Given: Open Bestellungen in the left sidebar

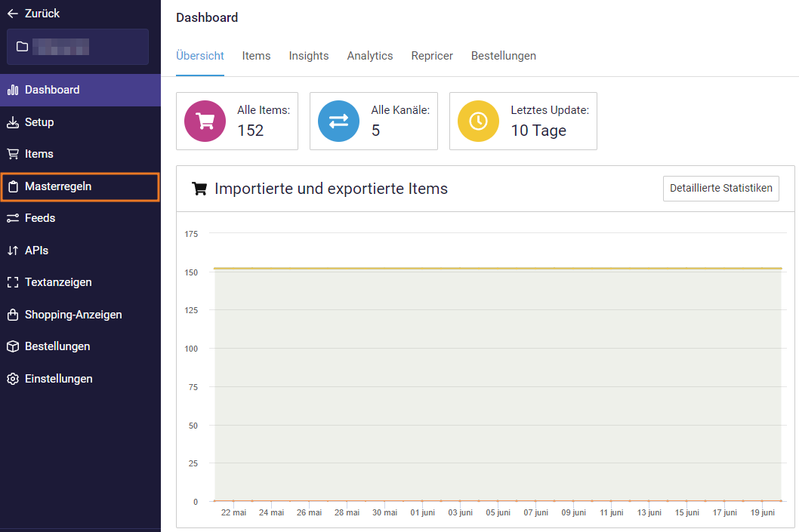Looking at the screenshot, I should 57,346.
